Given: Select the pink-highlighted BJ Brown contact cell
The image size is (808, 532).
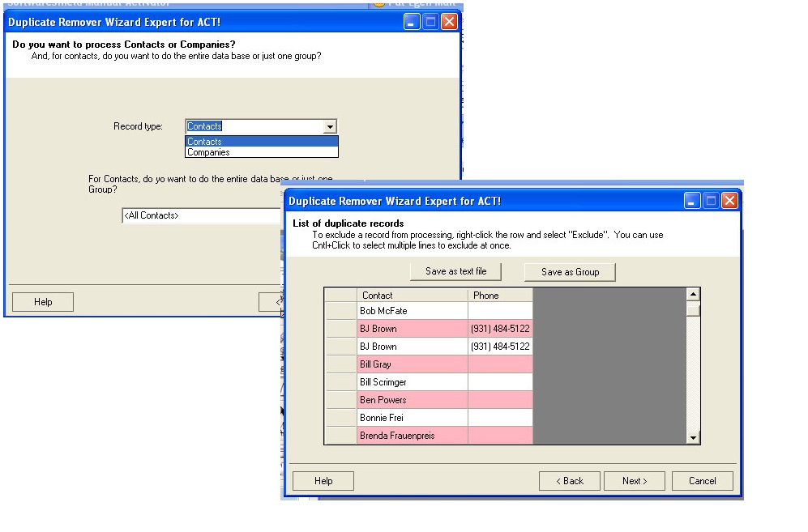Looking at the screenshot, I should (x=413, y=329).
